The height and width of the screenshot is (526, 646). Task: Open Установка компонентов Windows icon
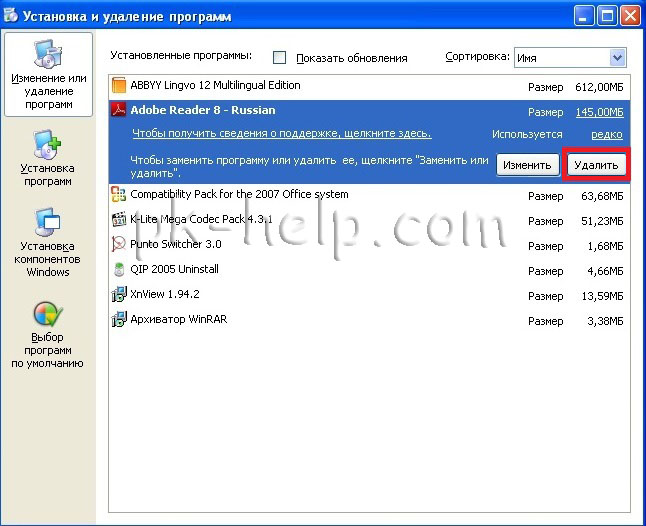pyautogui.click(x=48, y=222)
